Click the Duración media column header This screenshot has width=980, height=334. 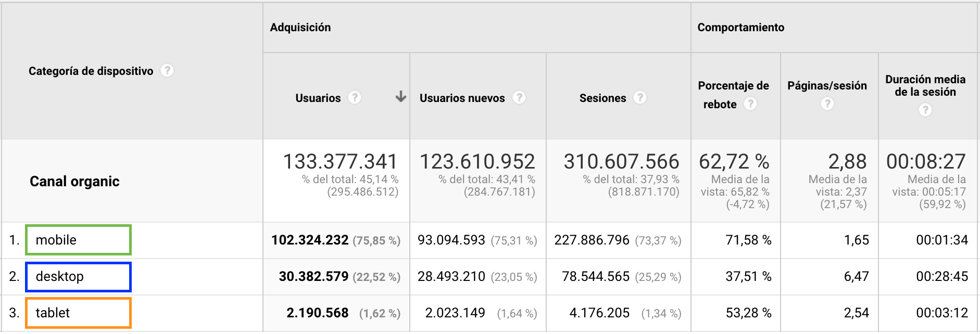pos(925,85)
